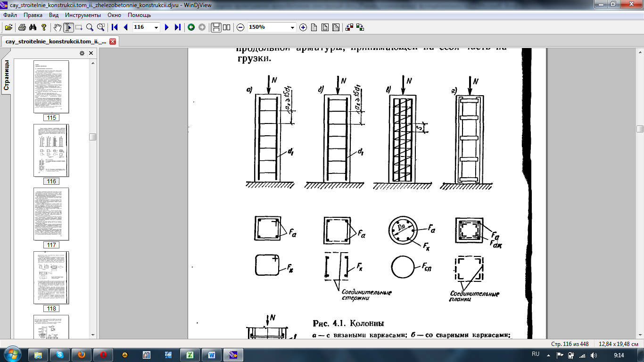Click the RU language indicator in tray
The image size is (644, 362).
[x=536, y=354]
